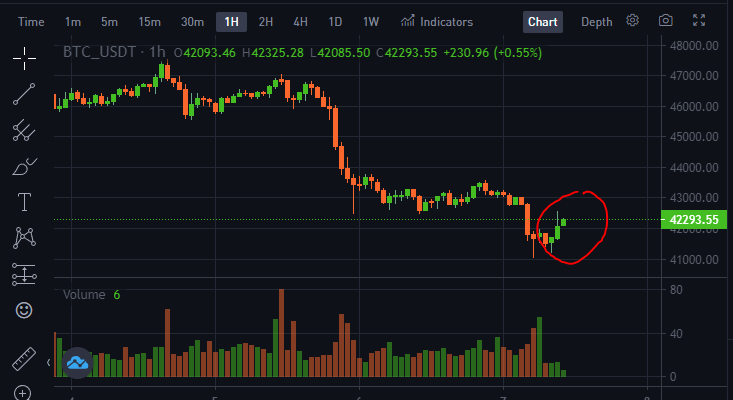Open the Indicators menu
The height and width of the screenshot is (400, 733).
(437, 21)
